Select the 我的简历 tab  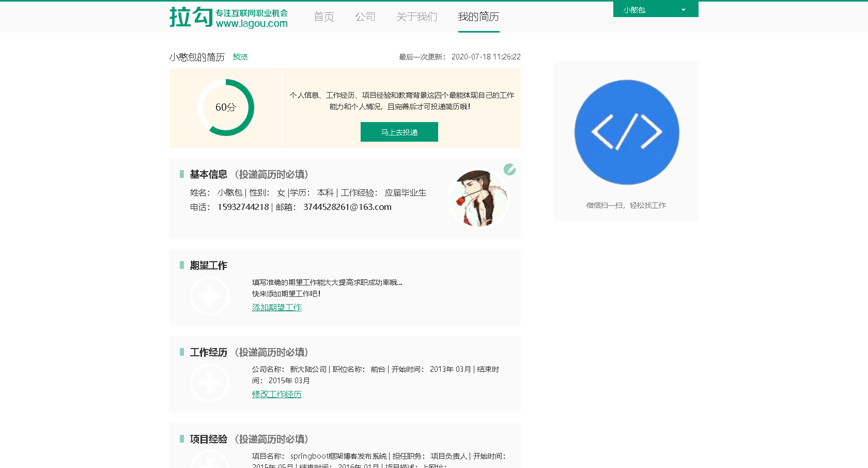pyautogui.click(x=478, y=17)
